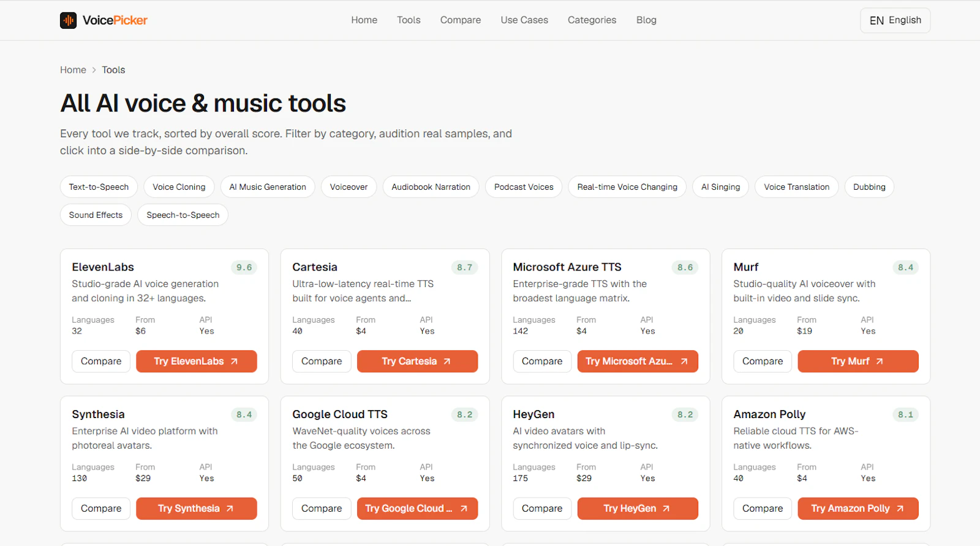Click the Tools breadcrumb item
The height and width of the screenshot is (546, 980).
tap(113, 70)
